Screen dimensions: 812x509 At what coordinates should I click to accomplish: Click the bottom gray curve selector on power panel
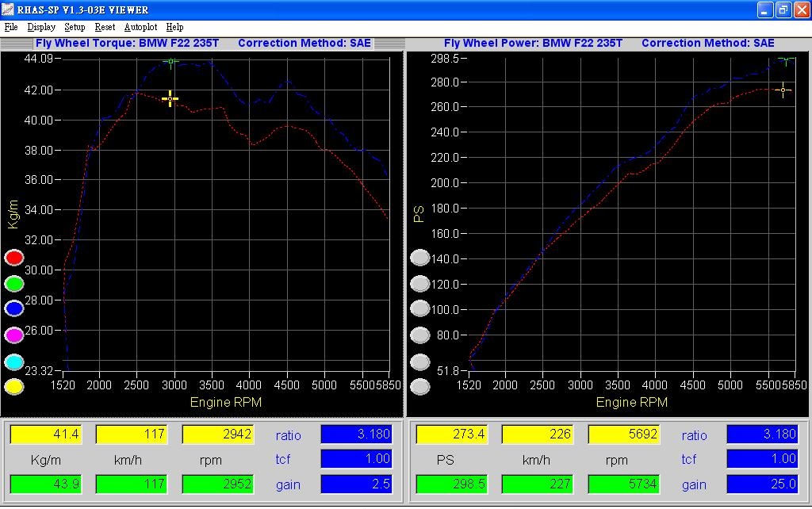coord(420,387)
